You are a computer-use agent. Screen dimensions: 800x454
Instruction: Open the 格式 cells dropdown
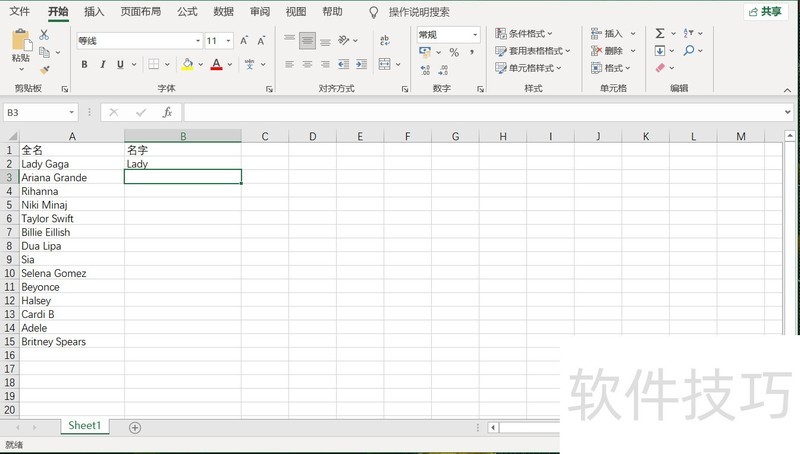tap(611, 68)
